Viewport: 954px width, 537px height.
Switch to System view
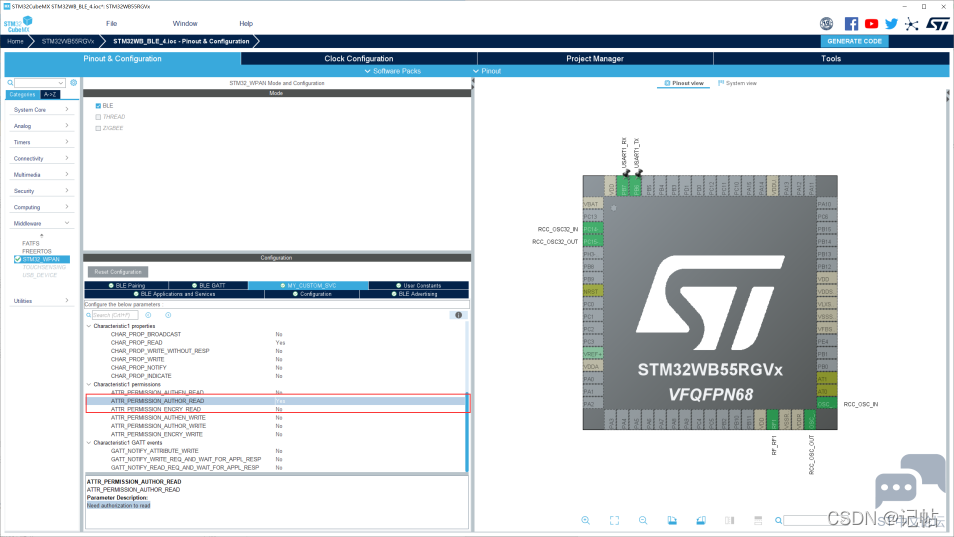(x=737, y=83)
